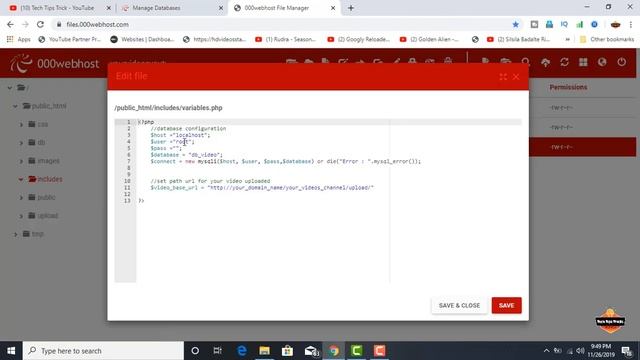Image resolution: width=640 pixels, height=360 pixels.
Task: Open green Camtasia taskbar icon
Action: click(x=357, y=351)
